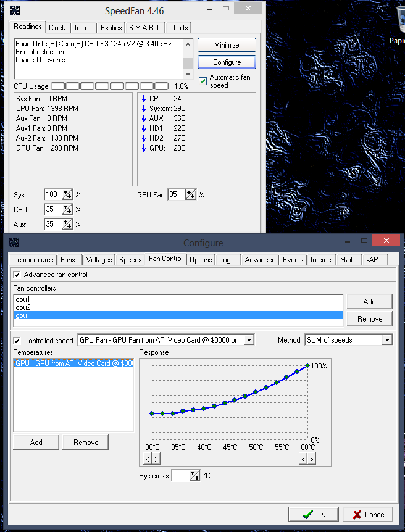Click the CPU Fan 1398 RPM reading
Image resolution: width=405 pixels, height=532 pixels.
click(x=47, y=109)
